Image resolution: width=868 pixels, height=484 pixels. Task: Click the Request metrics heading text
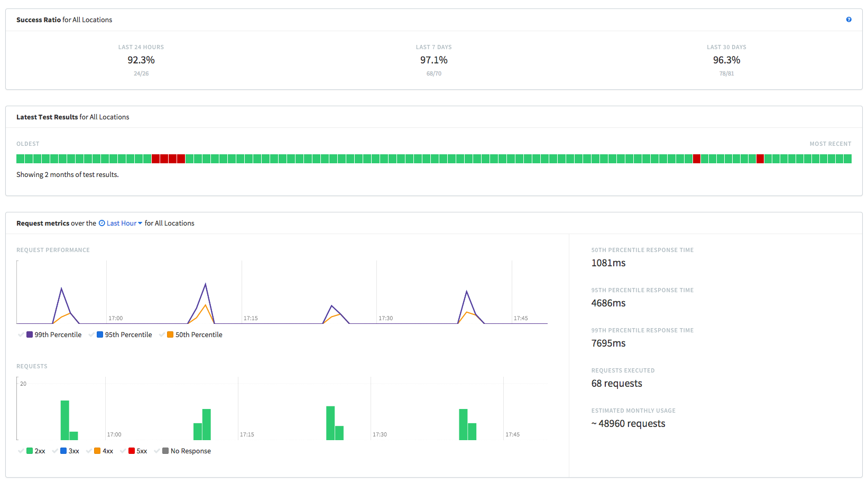tap(43, 223)
